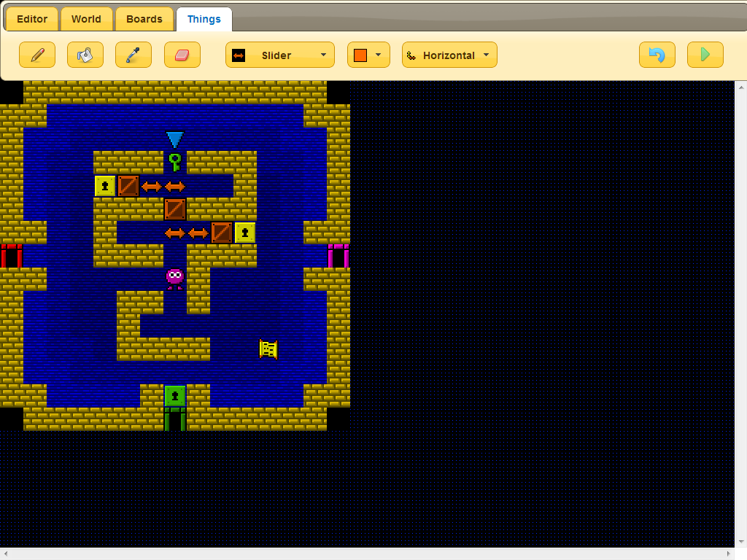747x560 pixels.
Task: Click the green locked door
Action: point(174,396)
